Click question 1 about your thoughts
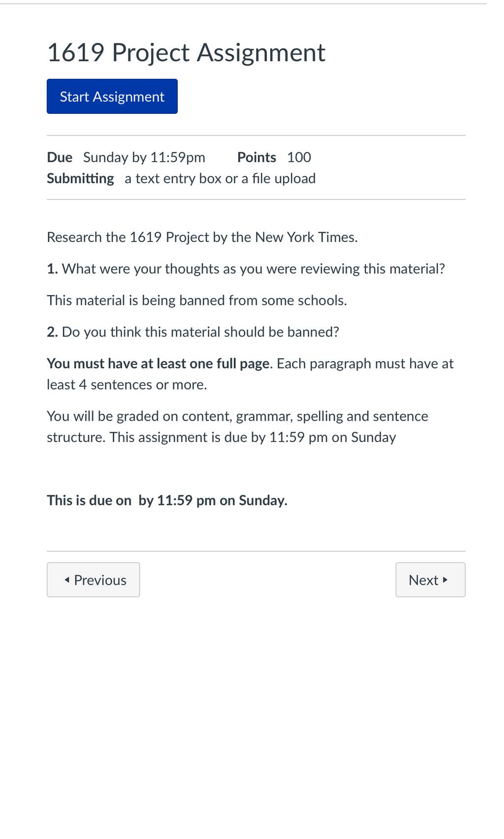This screenshot has width=504, height=839. [x=246, y=269]
